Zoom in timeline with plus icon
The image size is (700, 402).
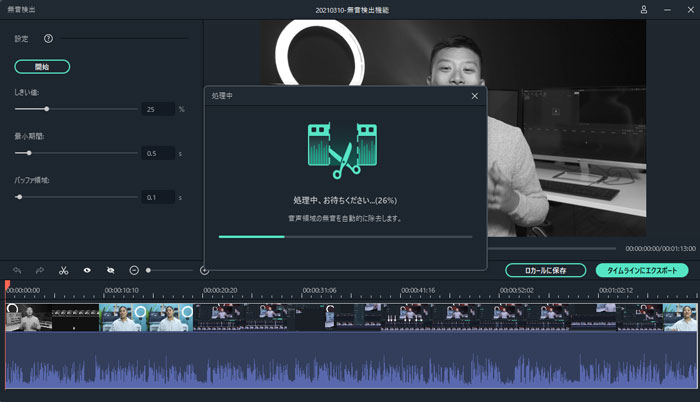(204, 270)
